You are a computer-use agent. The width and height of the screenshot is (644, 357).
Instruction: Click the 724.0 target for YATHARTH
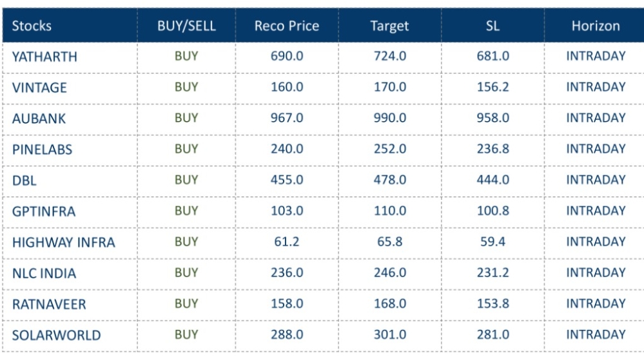(x=389, y=56)
